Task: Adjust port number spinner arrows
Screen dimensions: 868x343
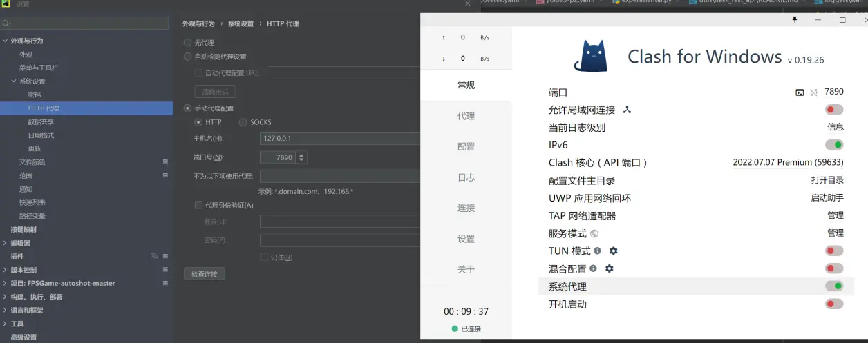Action: click(x=301, y=157)
